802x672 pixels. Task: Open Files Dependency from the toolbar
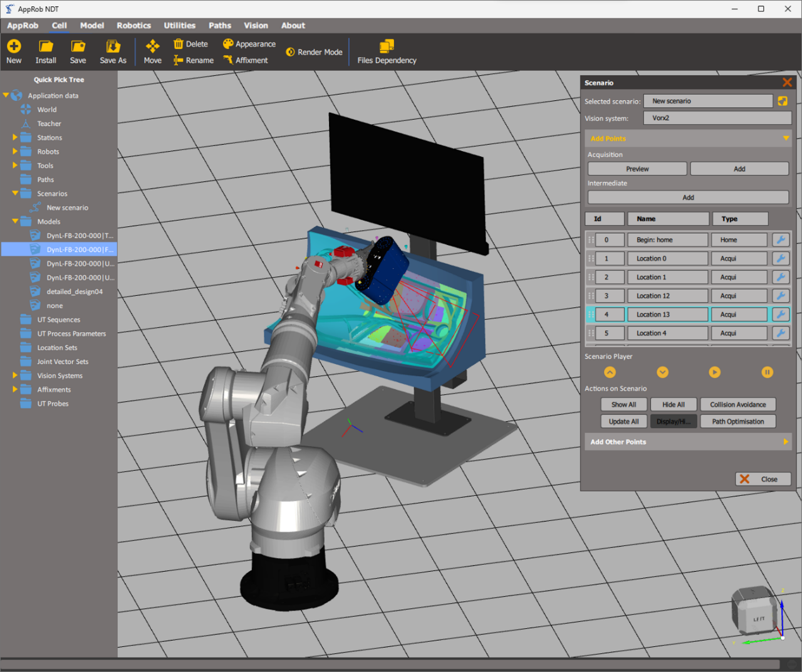coord(387,46)
